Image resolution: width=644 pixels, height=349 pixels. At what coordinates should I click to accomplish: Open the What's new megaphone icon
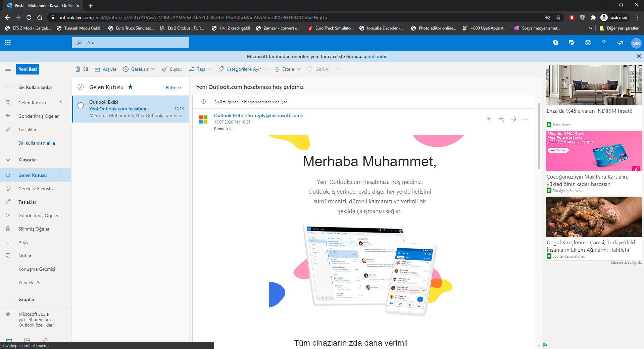pyautogui.click(x=620, y=43)
